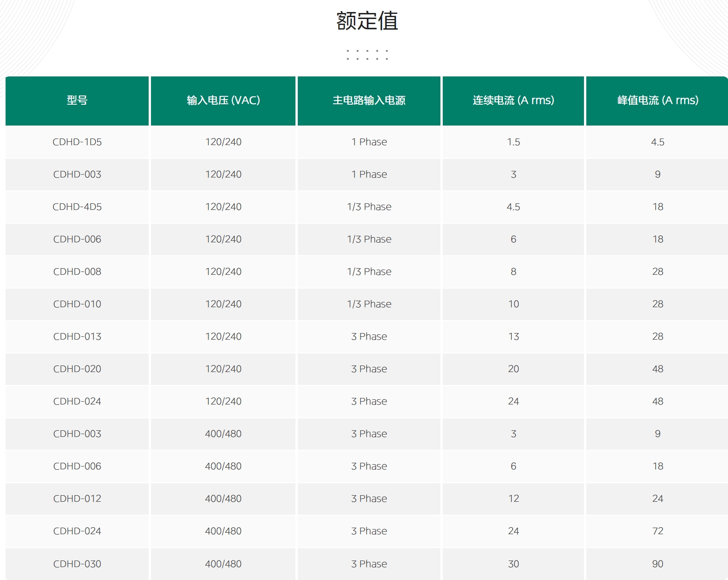
Task: Click the 额定值 page title
Action: [367, 21]
